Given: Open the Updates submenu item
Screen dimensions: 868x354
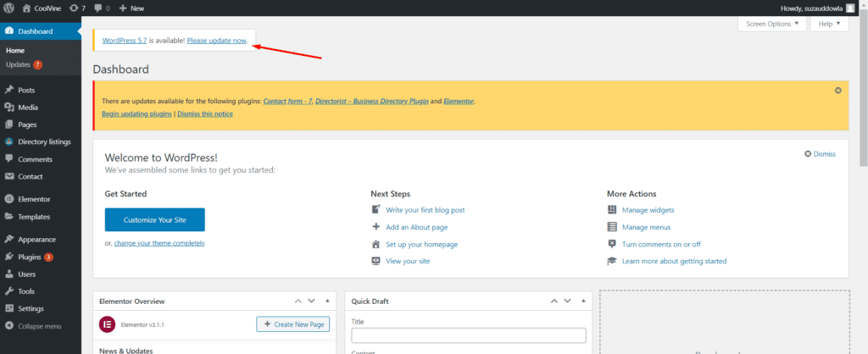Looking at the screenshot, I should tap(24, 64).
